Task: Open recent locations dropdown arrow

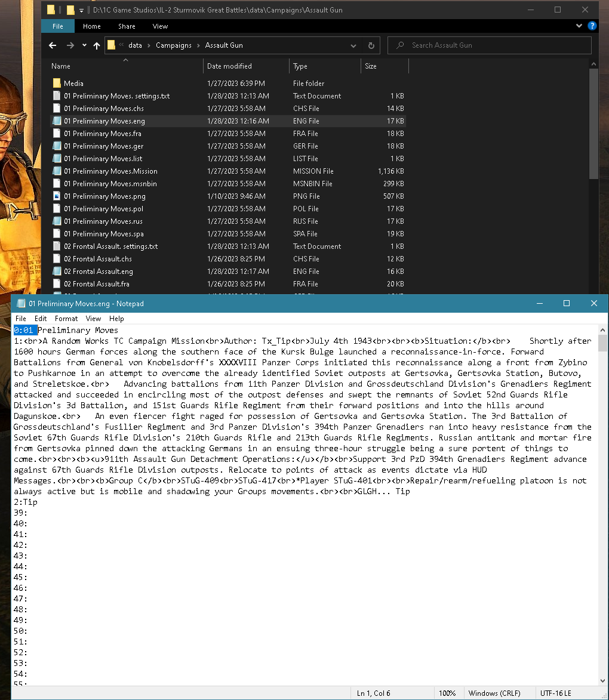Action: pyautogui.click(x=84, y=45)
